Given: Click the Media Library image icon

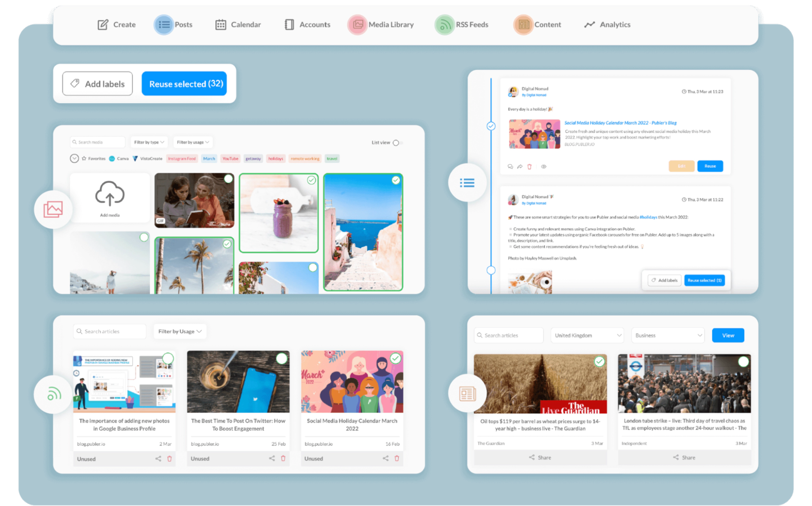Looking at the screenshot, I should tap(357, 25).
